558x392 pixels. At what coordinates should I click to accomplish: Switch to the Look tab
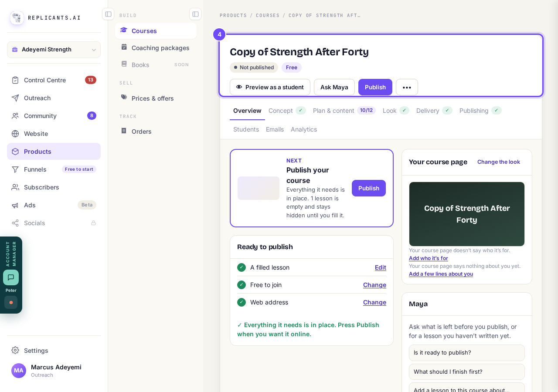[x=396, y=111]
